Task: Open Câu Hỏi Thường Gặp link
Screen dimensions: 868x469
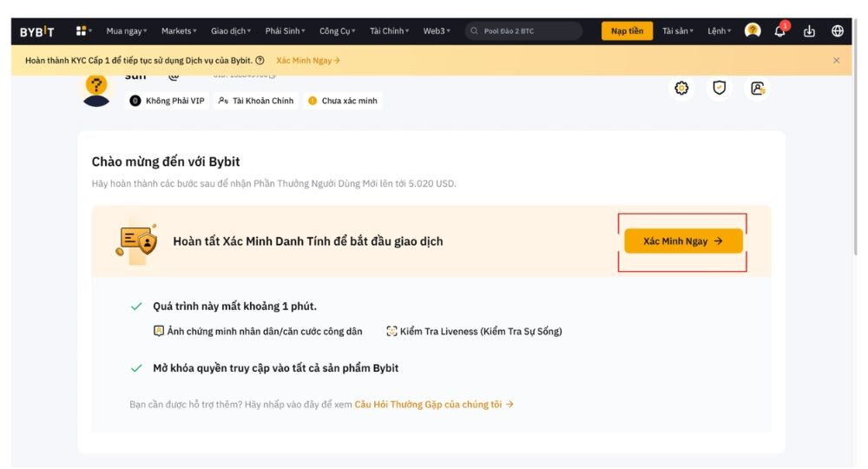Action: 433,404
